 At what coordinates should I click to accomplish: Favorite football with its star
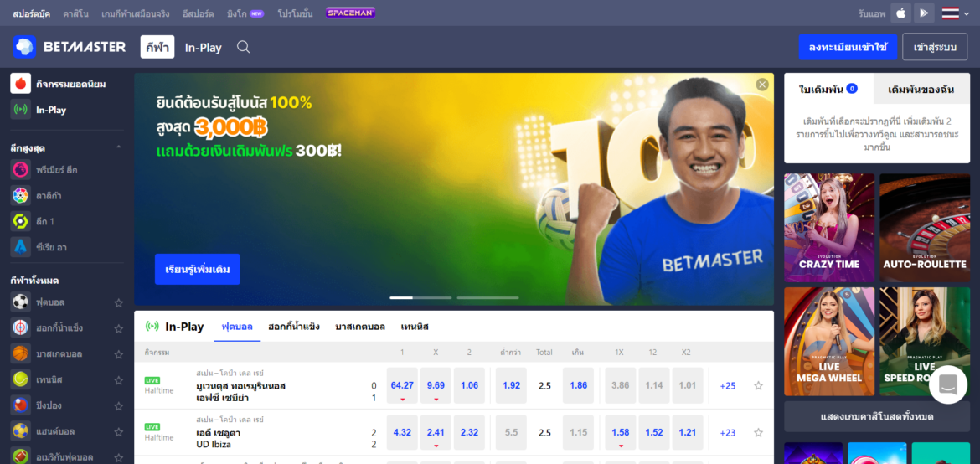(x=119, y=302)
